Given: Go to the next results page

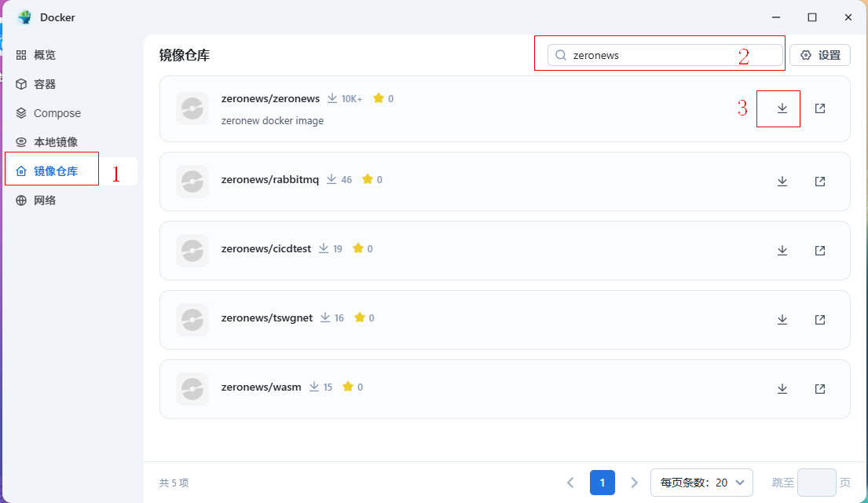Looking at the screenshot, I should (x=635, y=483).
